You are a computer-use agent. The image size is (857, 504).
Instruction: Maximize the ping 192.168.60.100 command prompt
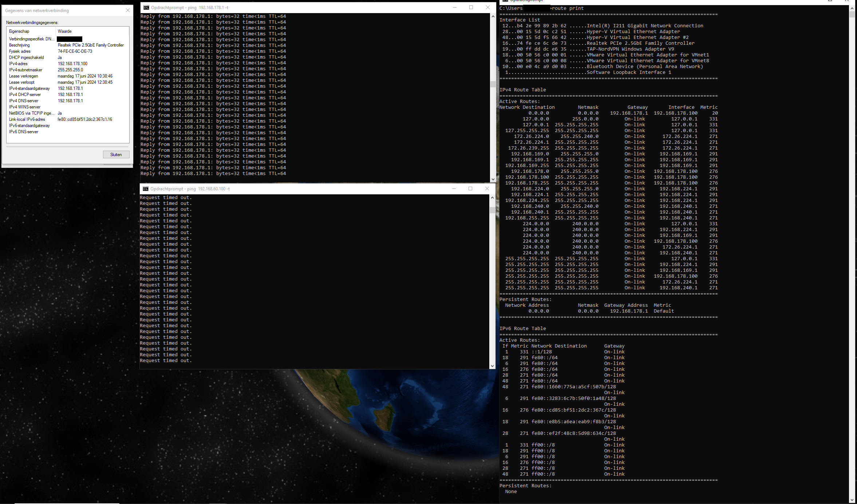tap(470, 188)
